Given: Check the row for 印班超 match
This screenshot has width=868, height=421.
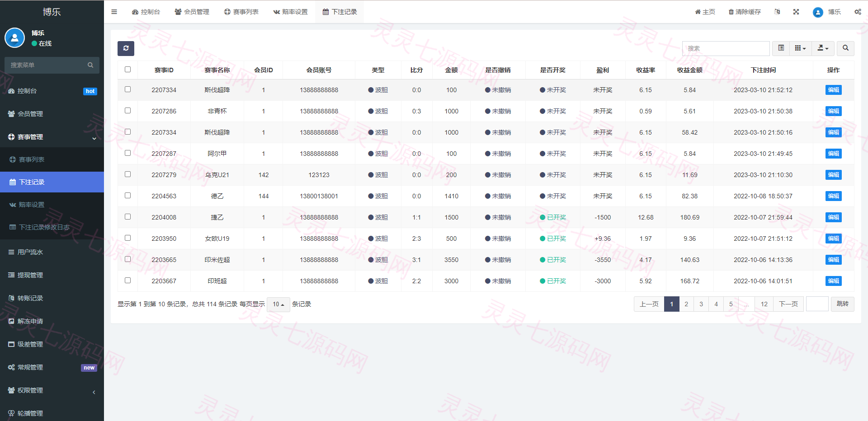Looking at the screenshot, I should tap(127, 281).
